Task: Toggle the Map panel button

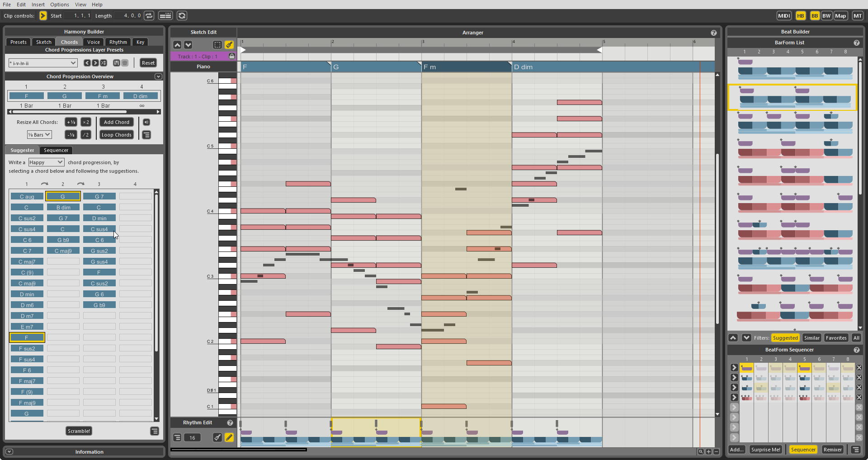Action: pos(840,16)
